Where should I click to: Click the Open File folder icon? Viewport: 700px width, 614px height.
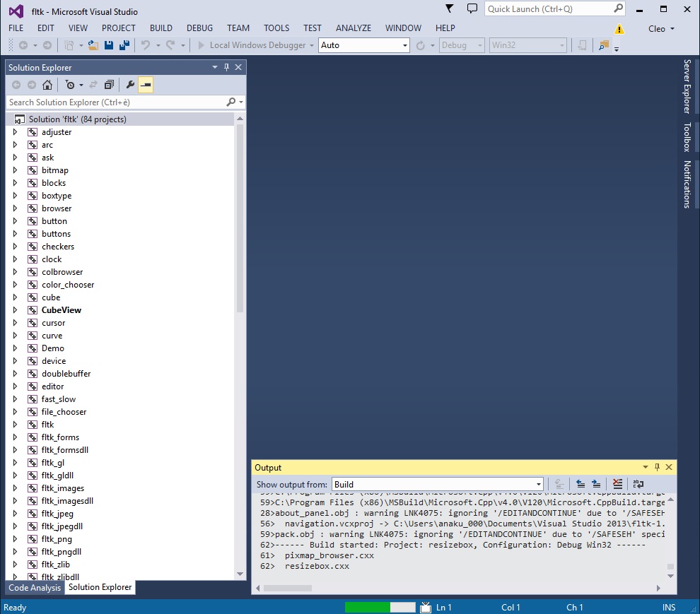93,45
